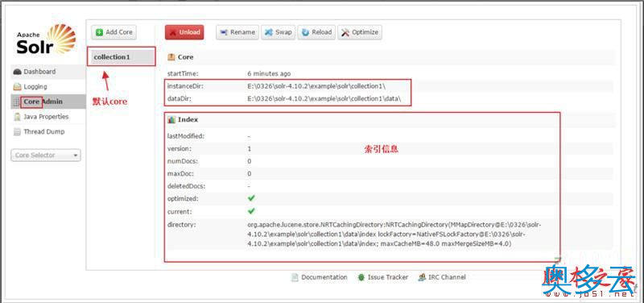644x303 pixels.
Task: Click the deletedDocs label
Action: pos(186,186)
